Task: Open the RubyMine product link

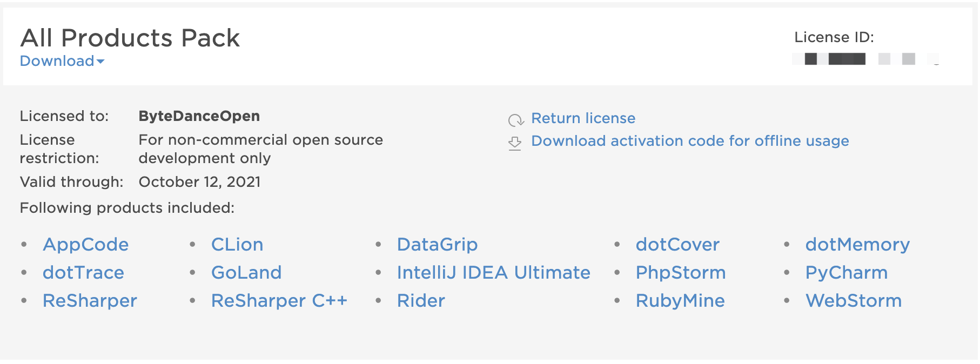Action: 680,301
